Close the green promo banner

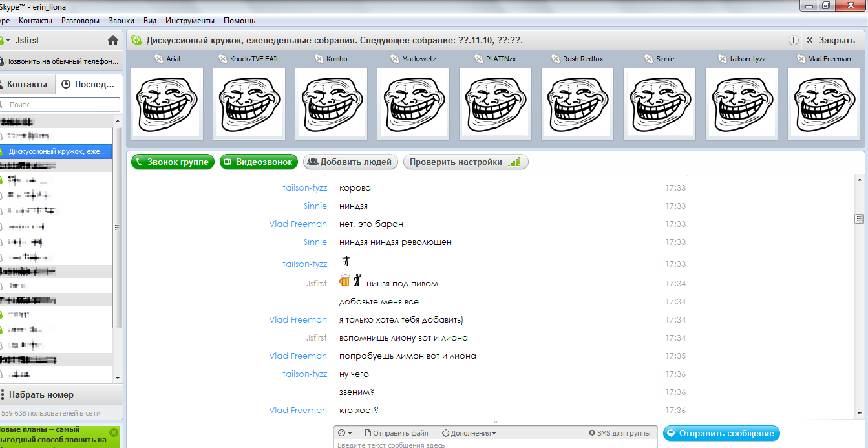(114, 432)
